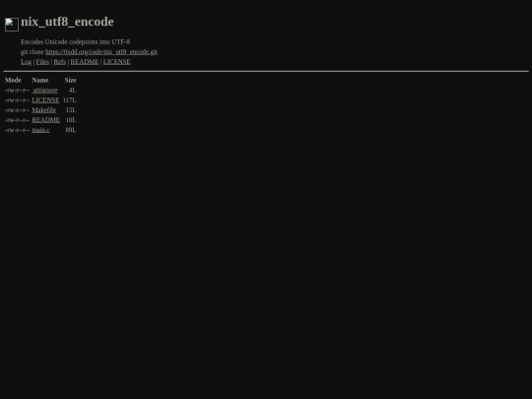Viewport: 532px width, 399px height.
Task: Click the Size column header
Action: (71, 80)
